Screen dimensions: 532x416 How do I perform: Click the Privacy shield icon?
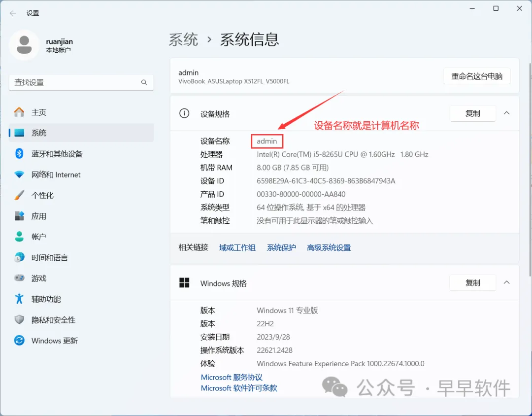click(x=19, y=319)
